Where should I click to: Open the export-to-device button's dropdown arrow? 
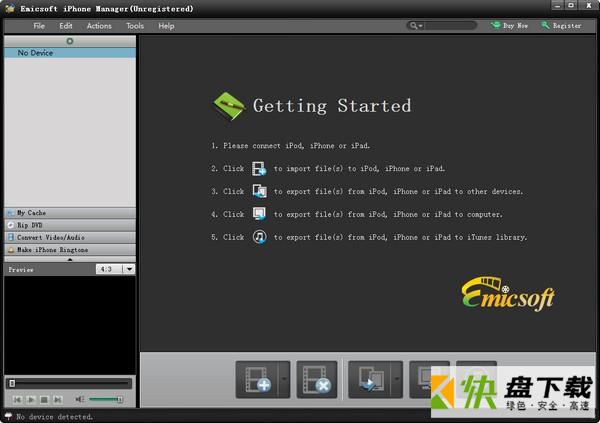click(397, 379)
